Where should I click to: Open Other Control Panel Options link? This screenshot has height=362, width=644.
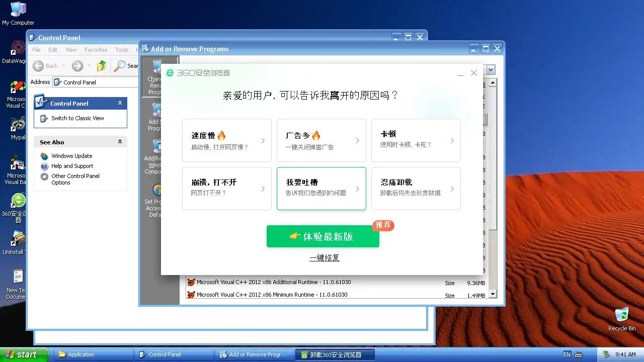click(x=75, y=179)
